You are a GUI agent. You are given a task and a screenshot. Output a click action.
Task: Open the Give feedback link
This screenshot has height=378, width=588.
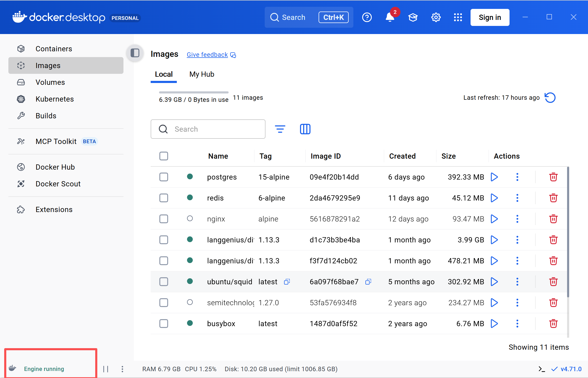point(211,55)
